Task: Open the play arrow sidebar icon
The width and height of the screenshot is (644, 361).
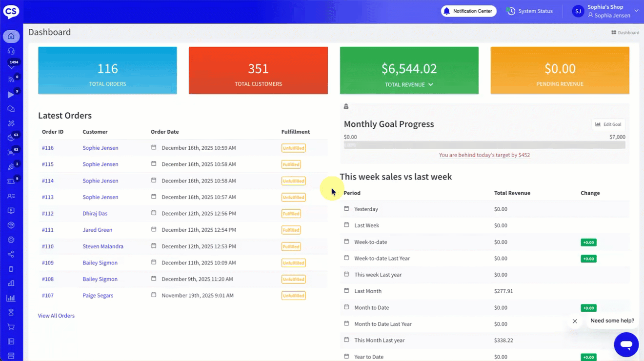Action: coord(11,95)
